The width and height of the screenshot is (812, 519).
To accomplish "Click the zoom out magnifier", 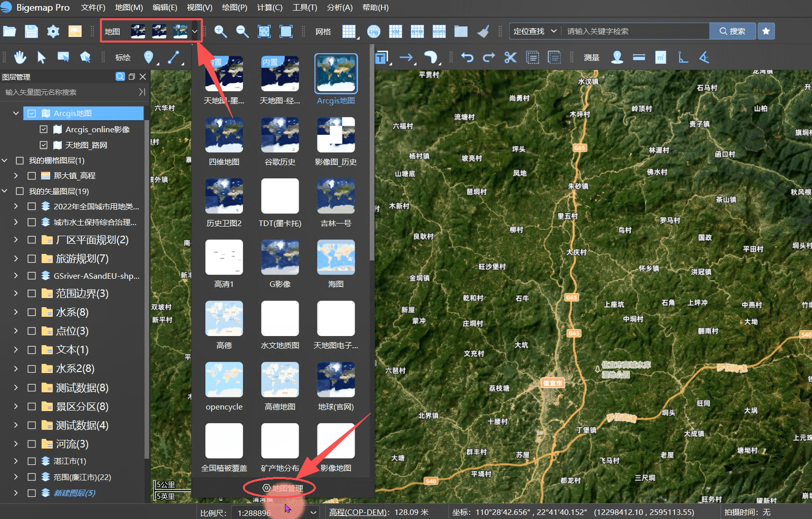I will coord(242,31).
